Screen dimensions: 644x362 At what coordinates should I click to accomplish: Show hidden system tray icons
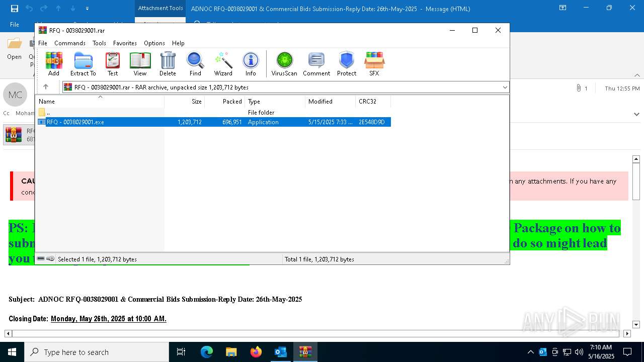(530, 352)
